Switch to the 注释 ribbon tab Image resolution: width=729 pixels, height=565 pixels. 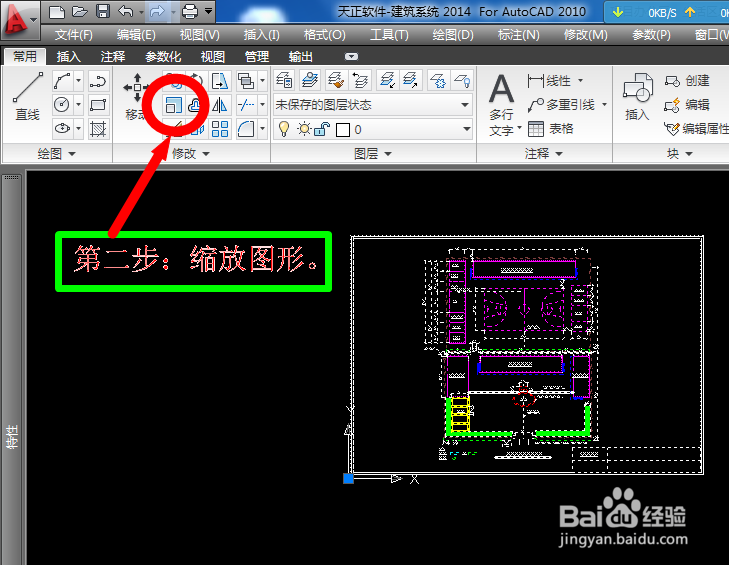click(x=113, y=57)
